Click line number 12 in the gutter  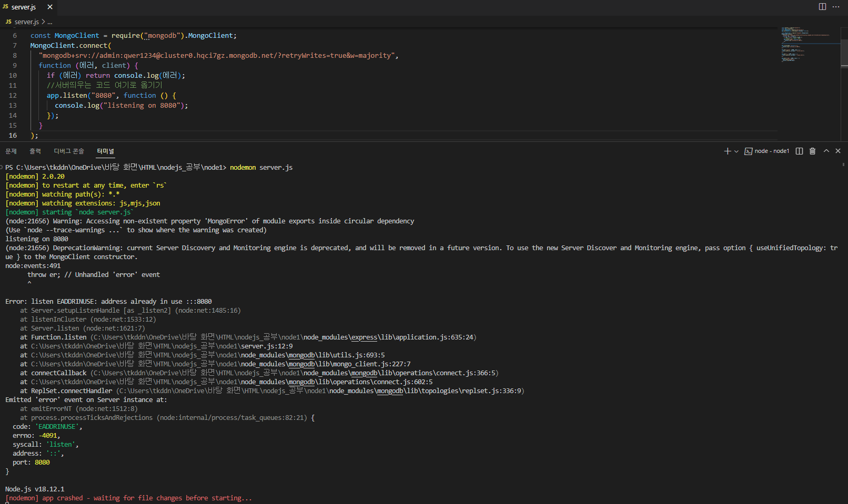(x=13, y=96)
